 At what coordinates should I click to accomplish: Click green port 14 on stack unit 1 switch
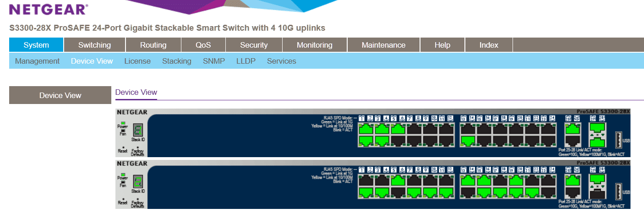pos(469,141)
